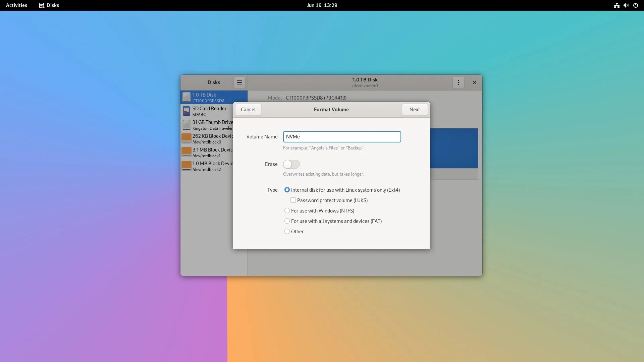Select the 31 GB Thumb Drive icon
644x362 pixels.
pyautogui.click(x=186, y=125)
